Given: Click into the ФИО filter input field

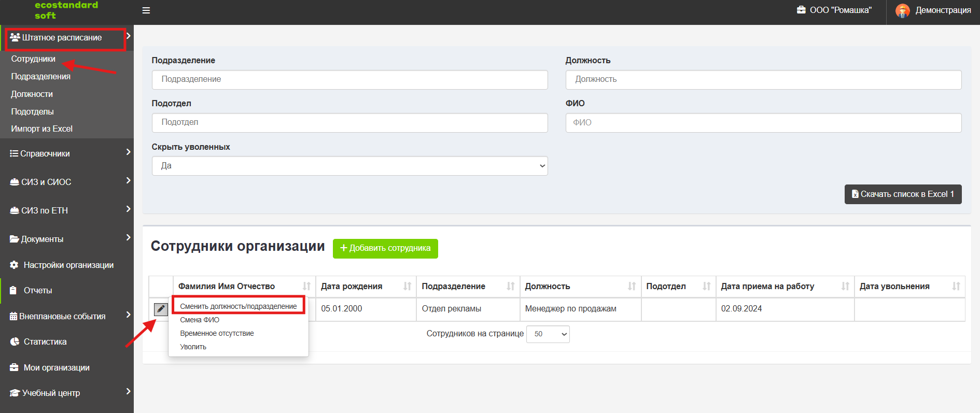Looking at the screenshot, I should 763,123.
